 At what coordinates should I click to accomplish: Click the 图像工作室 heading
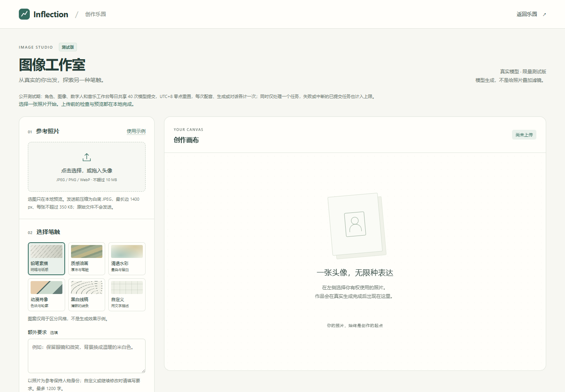pos(52,65)
